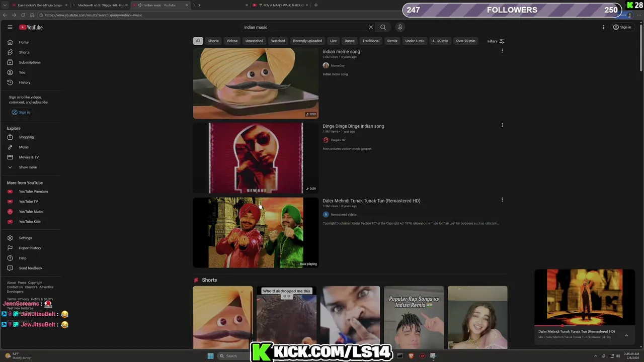644x362 pixels.
Task: Open Report history in the sidebar
Action: [30, 248]
